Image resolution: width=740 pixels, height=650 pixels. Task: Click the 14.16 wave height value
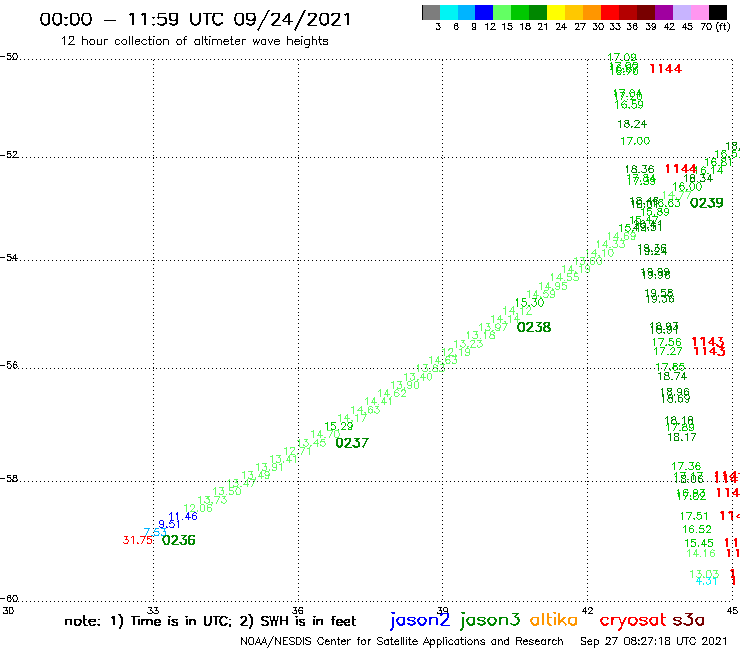click(x=701, y=553)
